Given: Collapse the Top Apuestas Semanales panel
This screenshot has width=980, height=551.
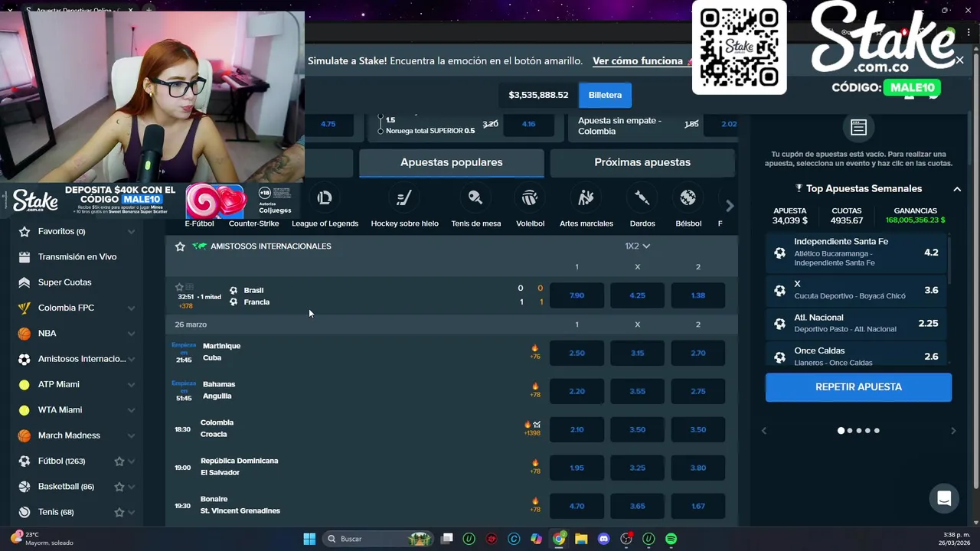Looking at the screenshot, I should (x=957, y=189).
